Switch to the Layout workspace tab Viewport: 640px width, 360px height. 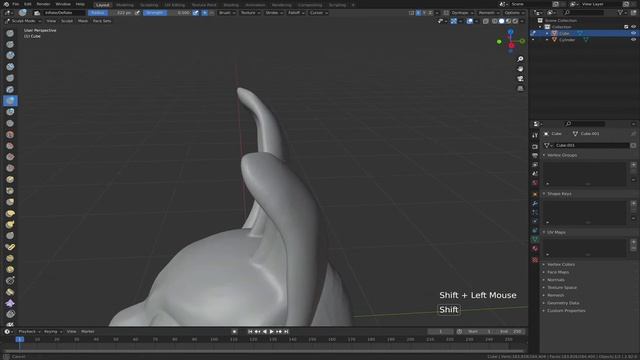(x=102, y=5)
